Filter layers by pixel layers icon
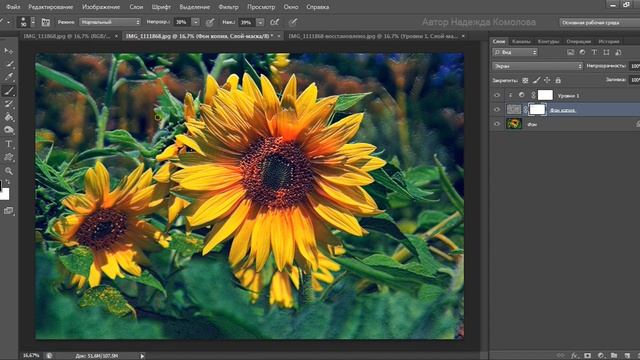The height and width of the screenshot is (360, 640). (x=571, y=52)
